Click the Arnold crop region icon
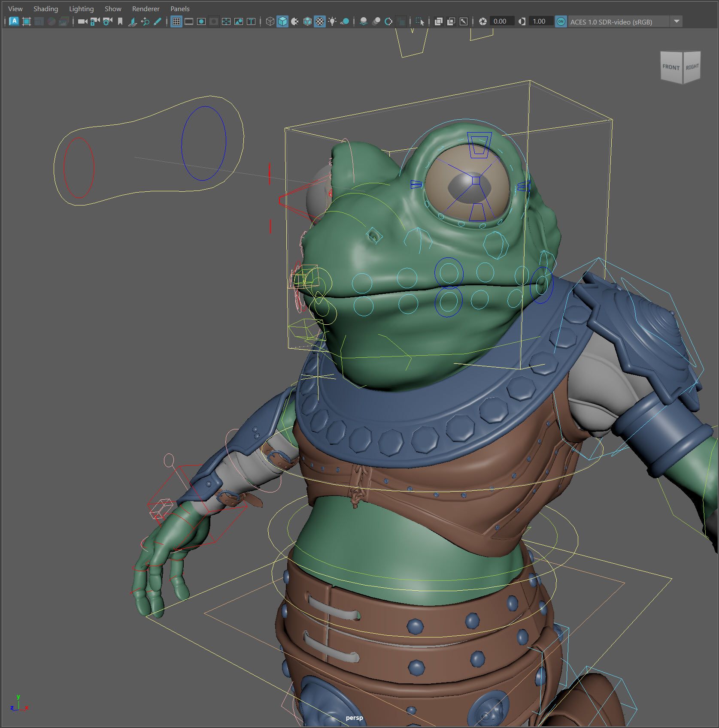 (26, 21)
